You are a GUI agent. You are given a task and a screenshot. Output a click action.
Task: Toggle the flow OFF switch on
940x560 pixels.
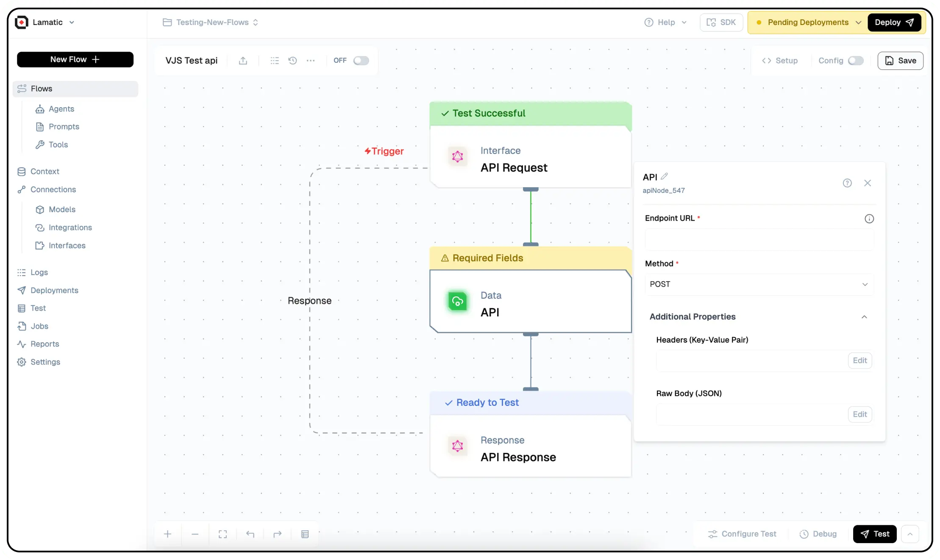(361, 61)
